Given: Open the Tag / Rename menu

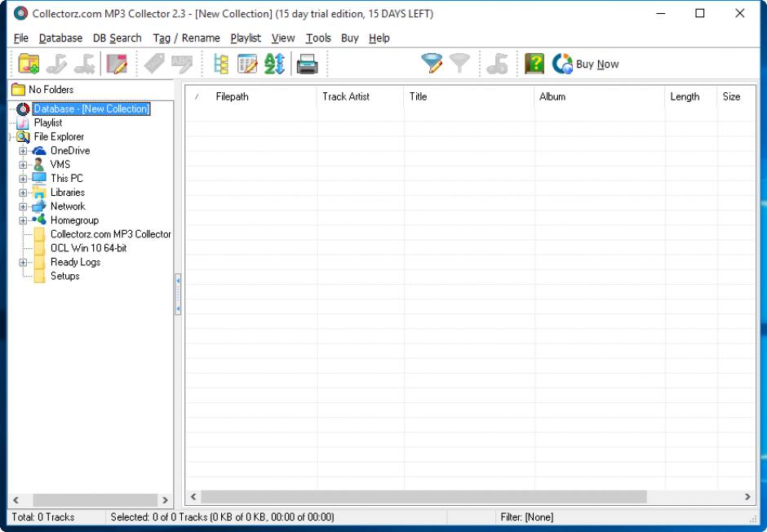Looking at the screenshot, I should tap(186, 38).
